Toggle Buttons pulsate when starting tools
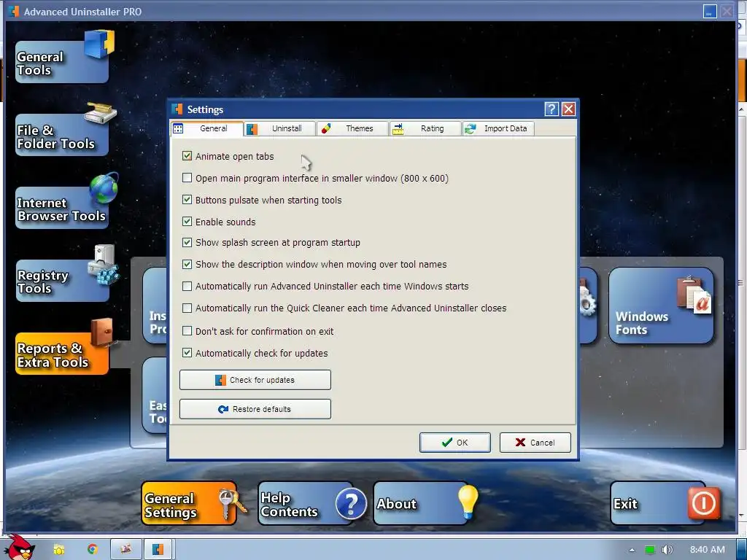The width and height of the screenshot is (747, 560). point(187,200)
